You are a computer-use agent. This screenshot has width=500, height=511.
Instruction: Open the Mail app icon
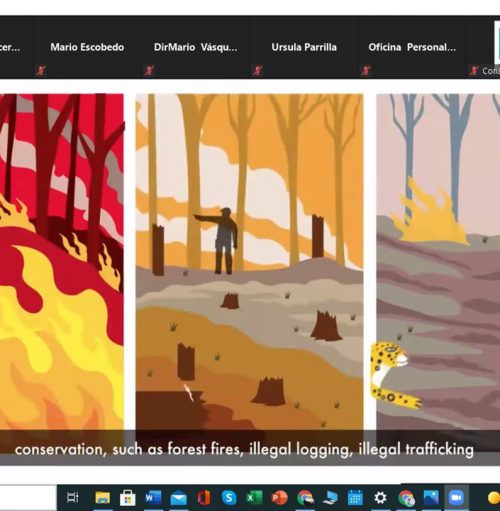click(x=179, y=498)
